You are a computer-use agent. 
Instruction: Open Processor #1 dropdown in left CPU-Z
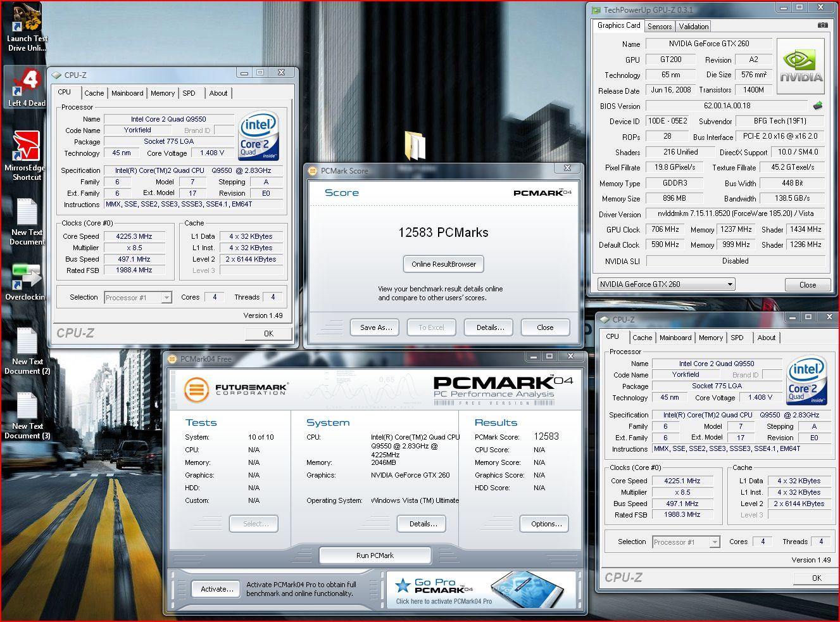(x=138, y=297)
